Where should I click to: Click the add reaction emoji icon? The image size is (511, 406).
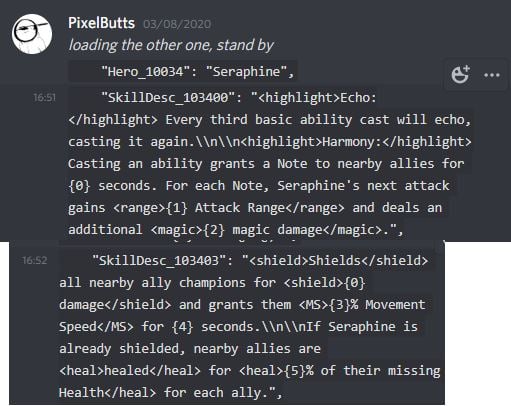pos(460,74)
